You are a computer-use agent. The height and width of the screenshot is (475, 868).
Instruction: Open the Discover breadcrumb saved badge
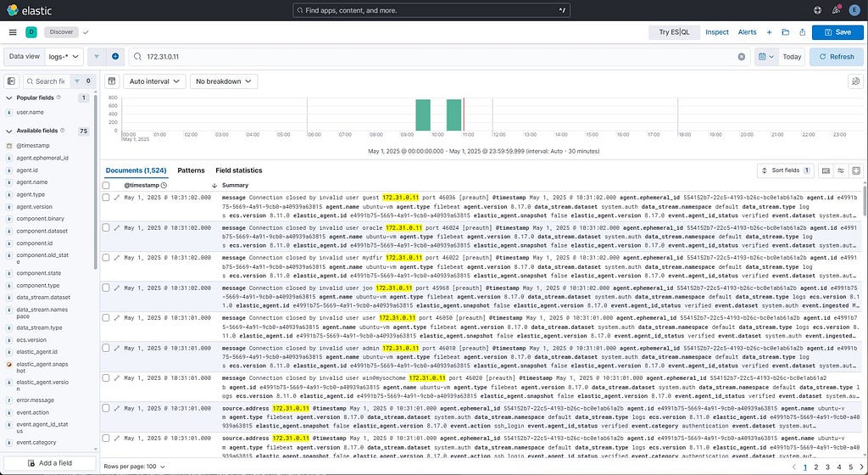pos(61,32)
